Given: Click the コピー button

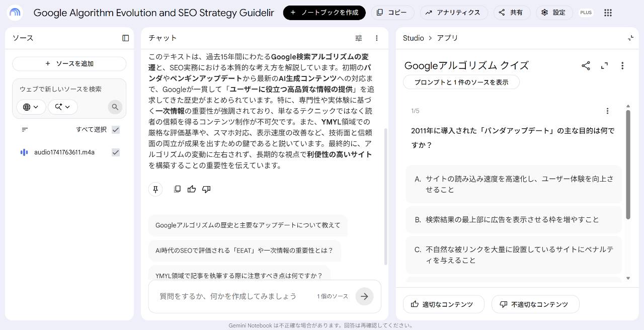Looking at the screenshot, I should [392, 13].
